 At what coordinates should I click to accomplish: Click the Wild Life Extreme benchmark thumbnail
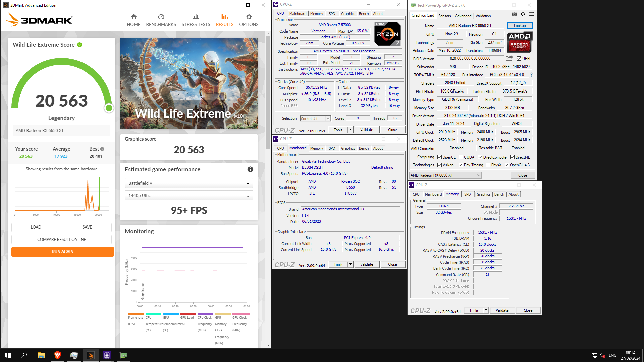pos(189,83)
